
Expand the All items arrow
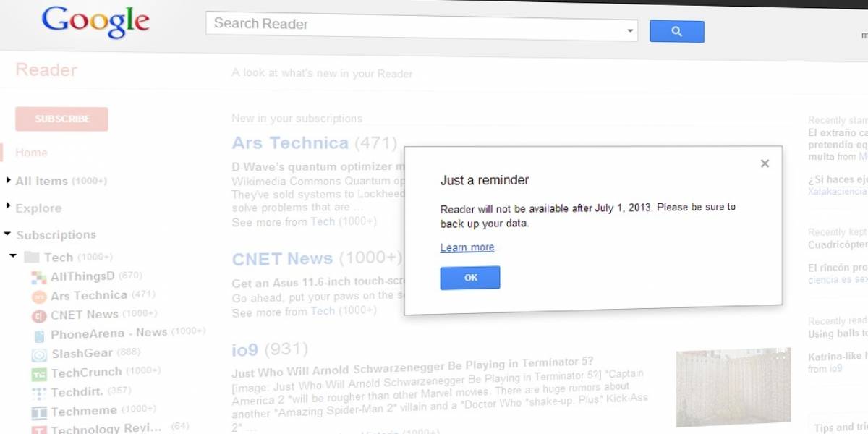coord(8,179)
